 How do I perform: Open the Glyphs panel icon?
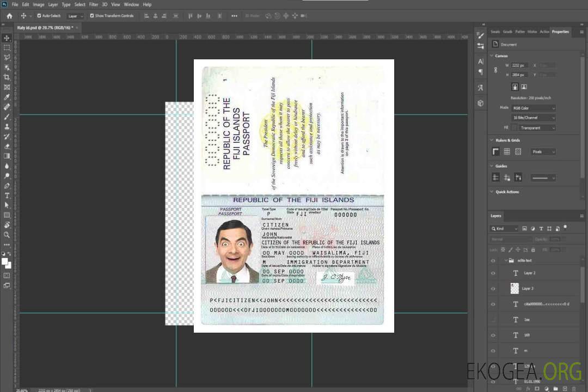(480, 88)
